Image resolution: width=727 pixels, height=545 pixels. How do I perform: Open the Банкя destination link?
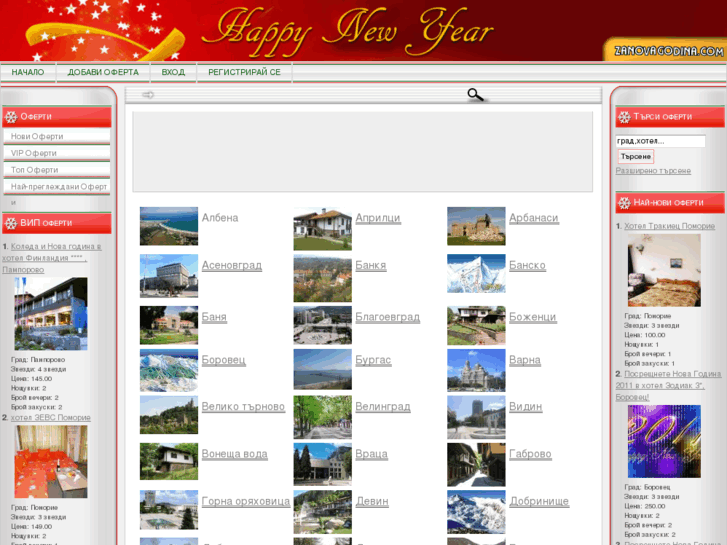371,265
